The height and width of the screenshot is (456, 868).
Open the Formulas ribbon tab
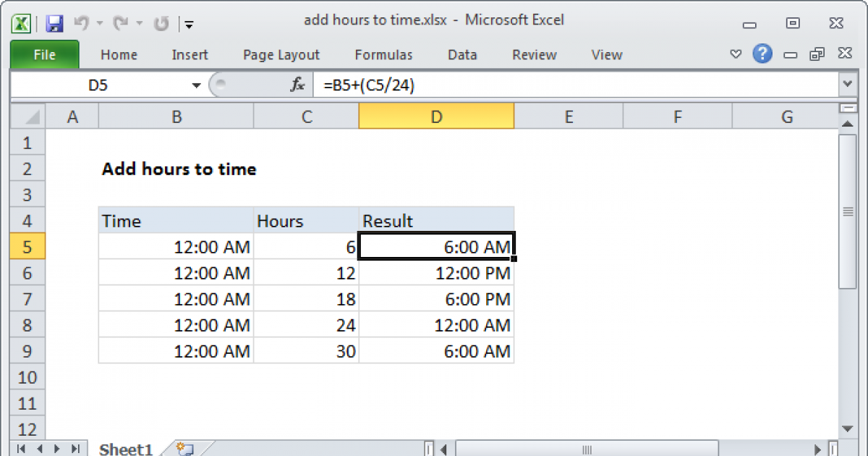tap(383, 55)
